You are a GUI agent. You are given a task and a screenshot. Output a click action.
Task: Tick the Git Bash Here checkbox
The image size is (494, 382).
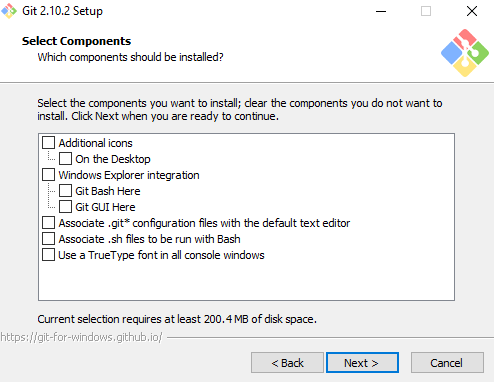(x=65, y=191)
